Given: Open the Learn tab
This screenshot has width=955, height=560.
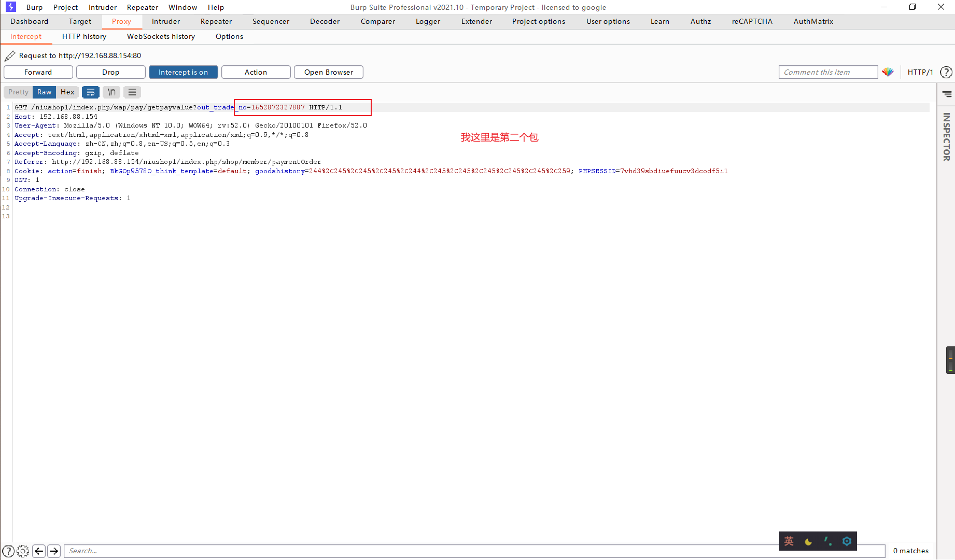Looking at the screenshot, I should click(x=660, y=21).
